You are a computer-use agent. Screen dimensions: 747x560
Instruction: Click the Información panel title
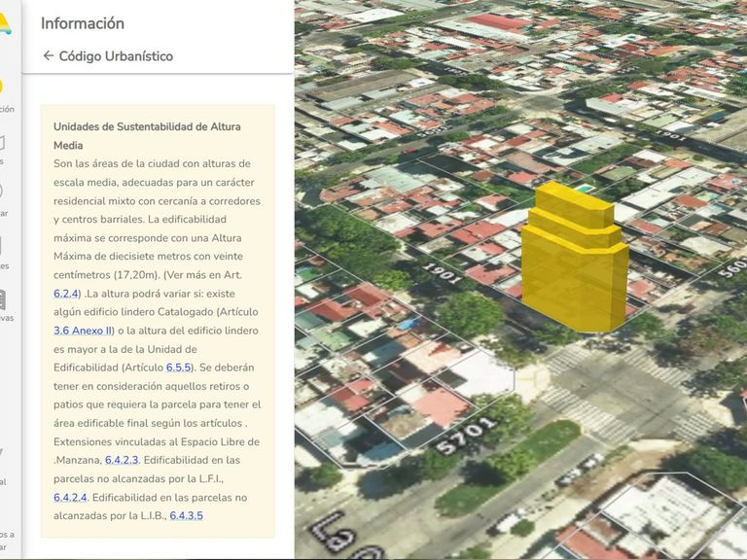tap(83, 23)
